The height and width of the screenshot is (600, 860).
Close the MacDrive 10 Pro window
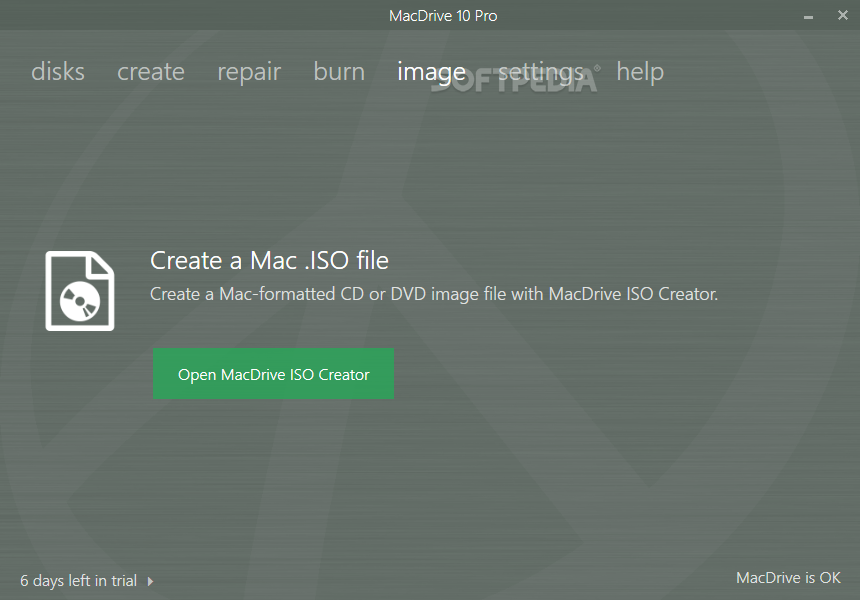point(842,15)
